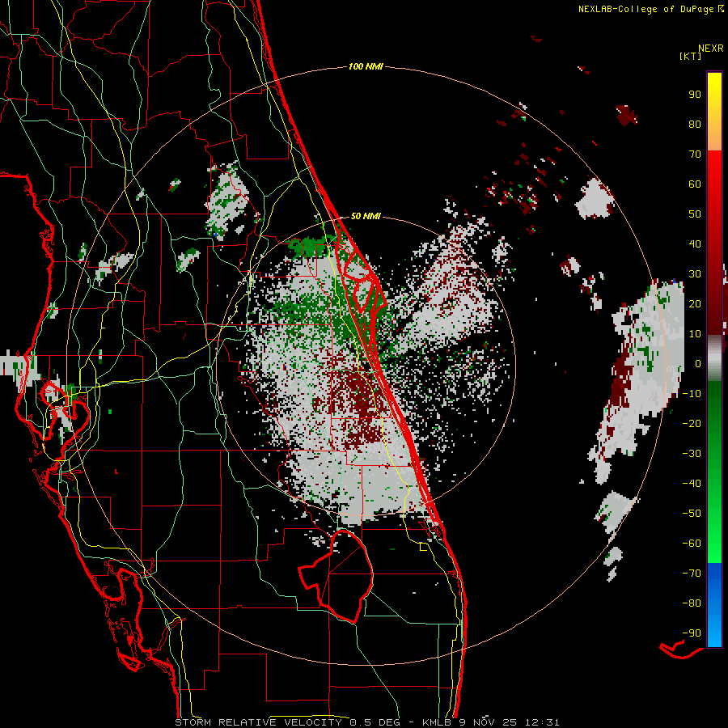
Task: Click the KT units label above color scale
Action: tap(691, 56)
